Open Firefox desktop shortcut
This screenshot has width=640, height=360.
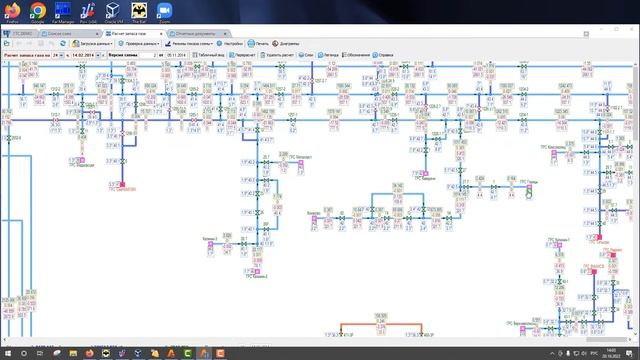tap(12, 12)
